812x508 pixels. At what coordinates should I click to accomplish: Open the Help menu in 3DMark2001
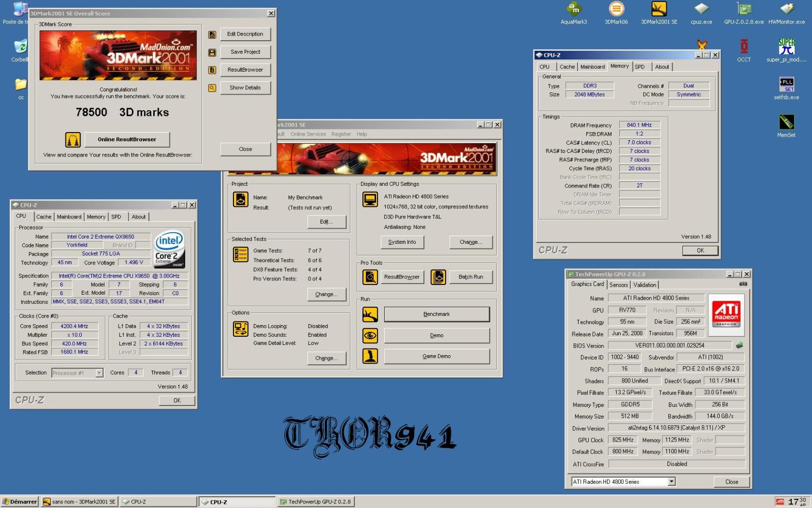click(362, 134)
